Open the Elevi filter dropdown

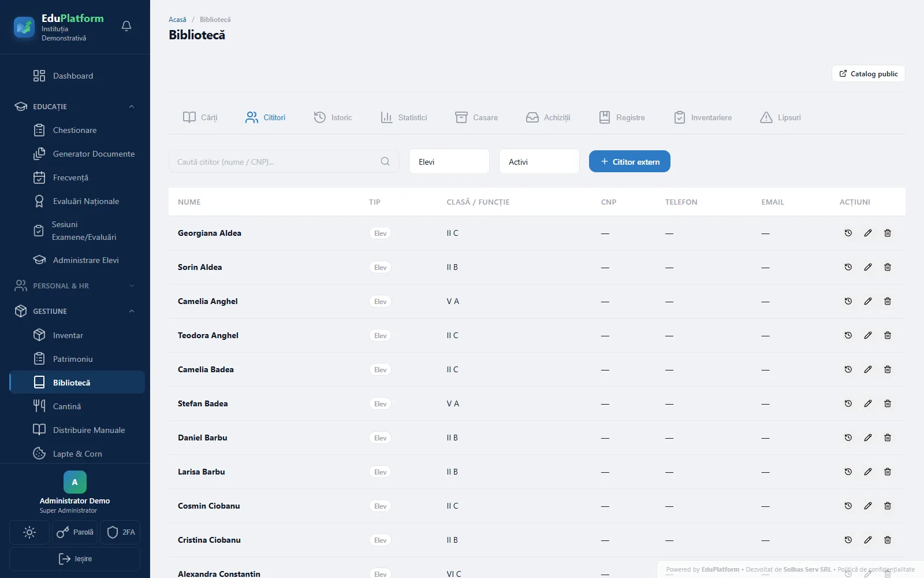(449, 161)
